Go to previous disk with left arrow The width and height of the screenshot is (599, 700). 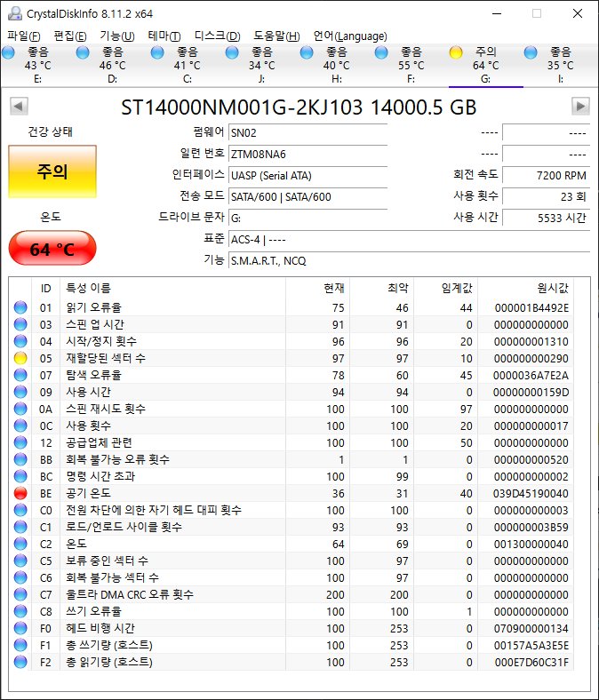[x=19, y=107]
